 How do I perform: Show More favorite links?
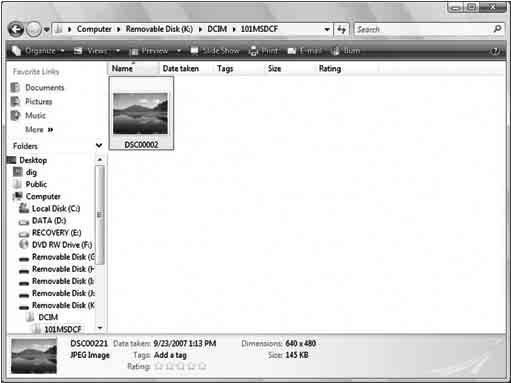[39, 130]
